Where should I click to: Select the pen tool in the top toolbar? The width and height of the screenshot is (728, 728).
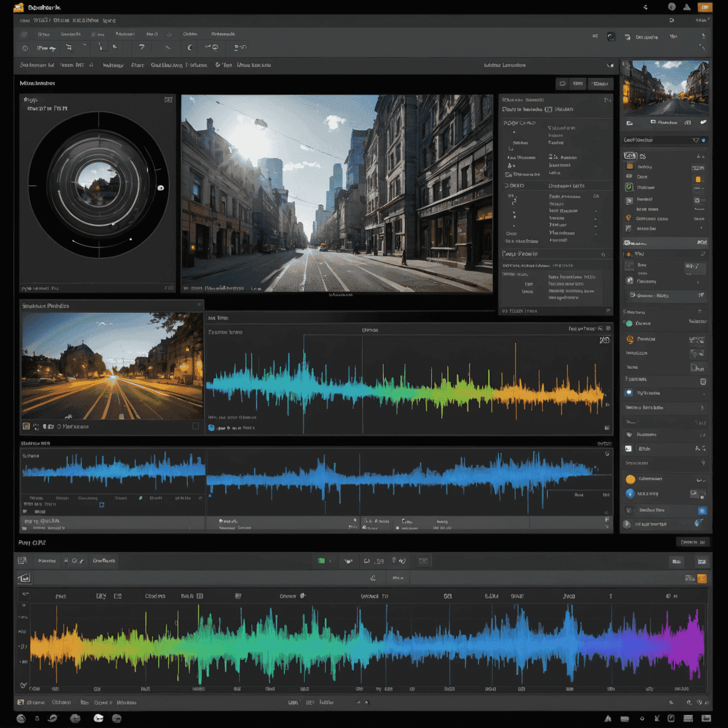click(100, 46)
